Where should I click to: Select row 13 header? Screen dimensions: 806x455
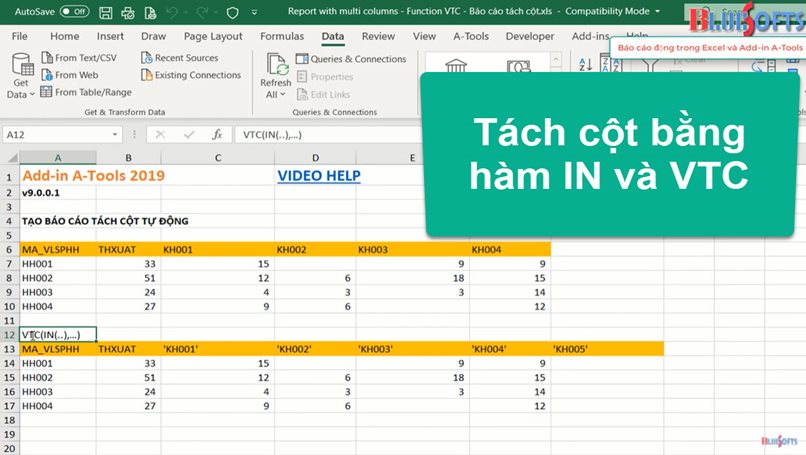pos(9,349)
